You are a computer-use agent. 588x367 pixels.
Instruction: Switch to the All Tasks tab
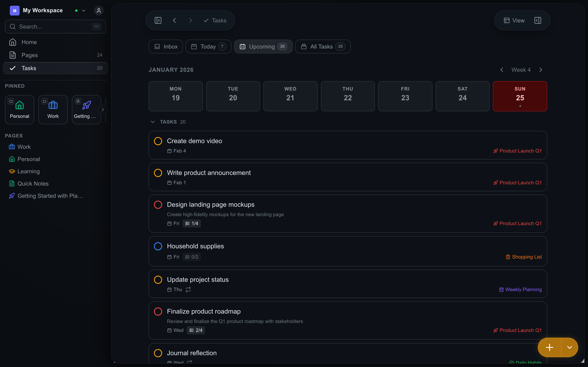322,46
